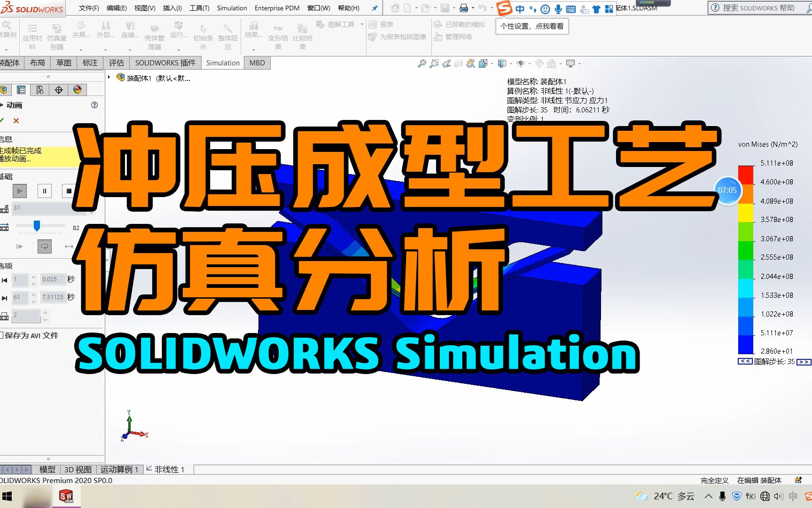Click the Print icon
Viewport: 812px width, 508px height.
[464, 8]
